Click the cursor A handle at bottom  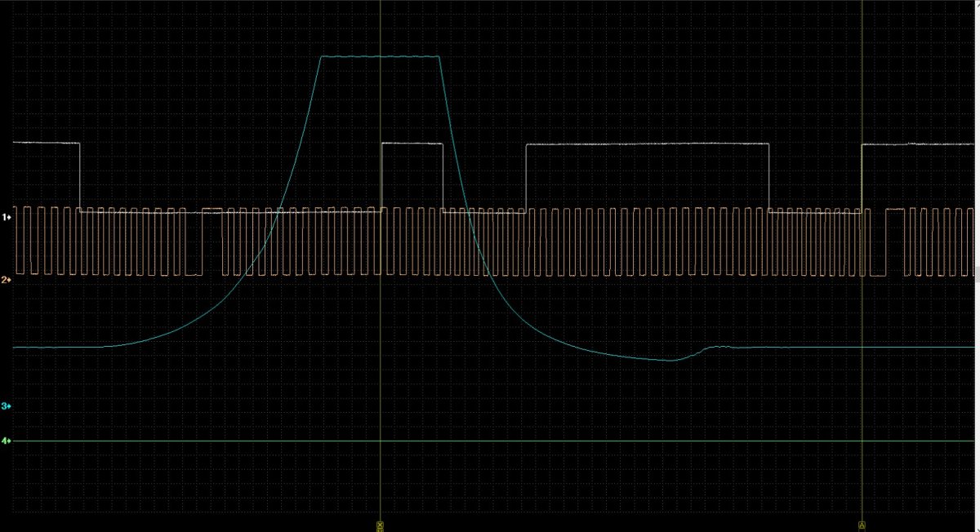click(x=862, y=525)
